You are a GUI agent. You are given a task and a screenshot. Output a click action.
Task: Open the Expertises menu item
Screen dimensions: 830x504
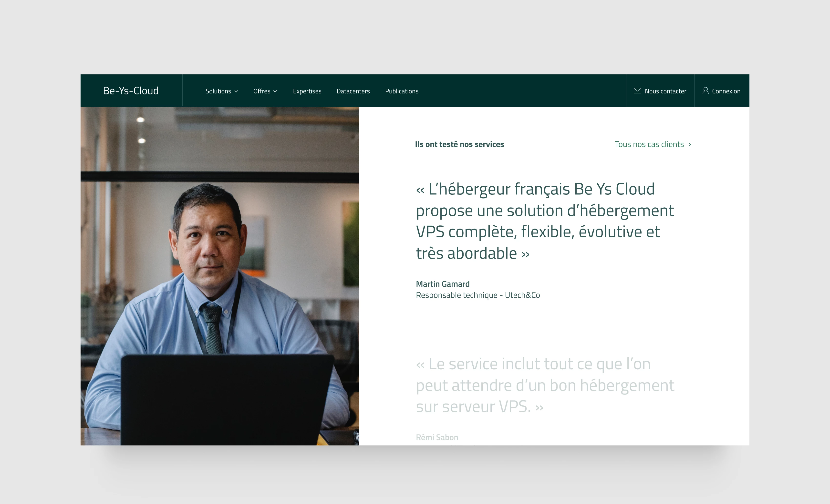tap(307, 91)
